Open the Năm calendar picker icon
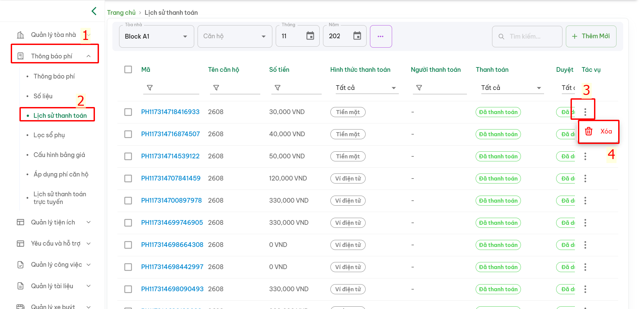The width and height of the screenshot is (644, 309). click(x=357, y=36)
